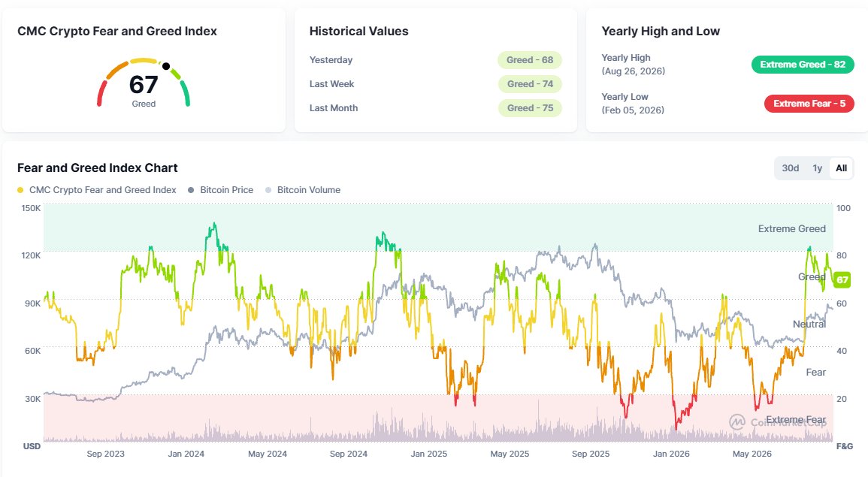Click the Sep 2023 axis label
This screenshot has width=868, height=477.
tap(105, 454)
